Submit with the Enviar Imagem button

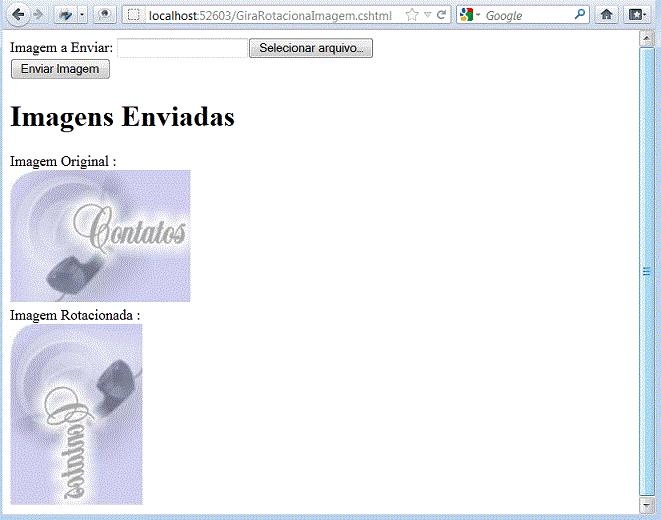click(x=60, y=69)
